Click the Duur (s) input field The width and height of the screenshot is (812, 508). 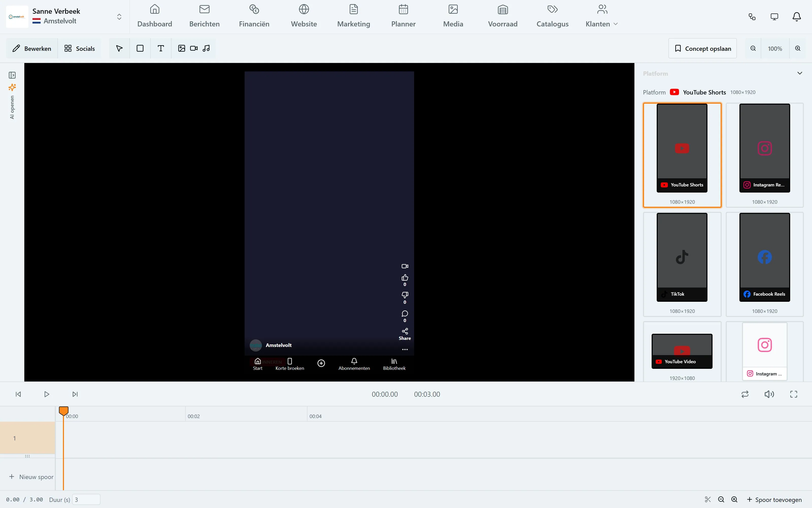pyautogui.click(x=86, y=500)
